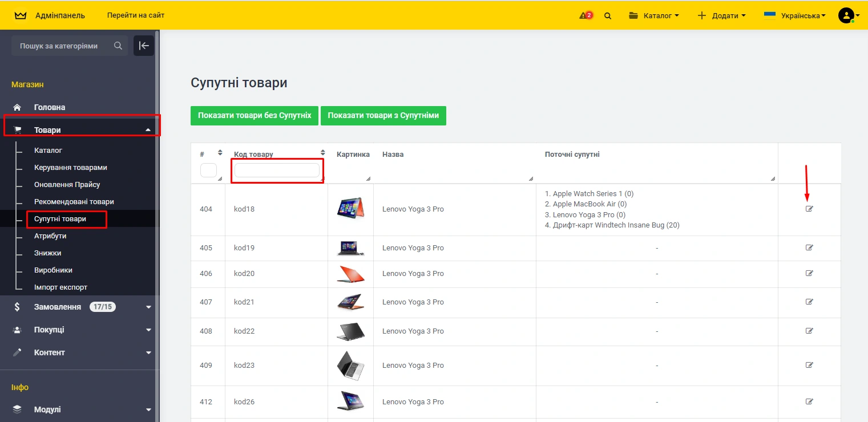Image resolution: width=868 pixels, height=422 pixels.
Task: Click the Код товару filter input
Action: (x=277, y=170)
